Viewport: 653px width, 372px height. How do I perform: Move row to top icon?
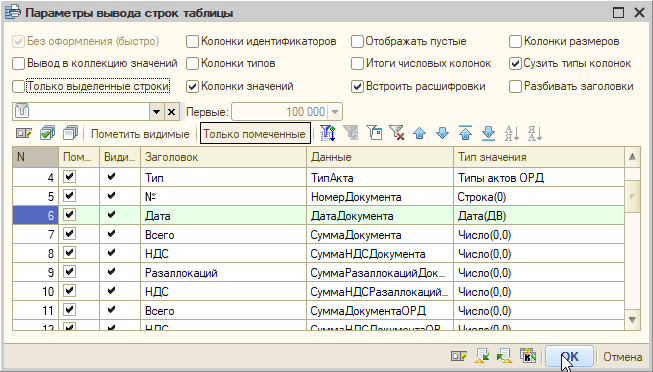(x=466, y=134)
